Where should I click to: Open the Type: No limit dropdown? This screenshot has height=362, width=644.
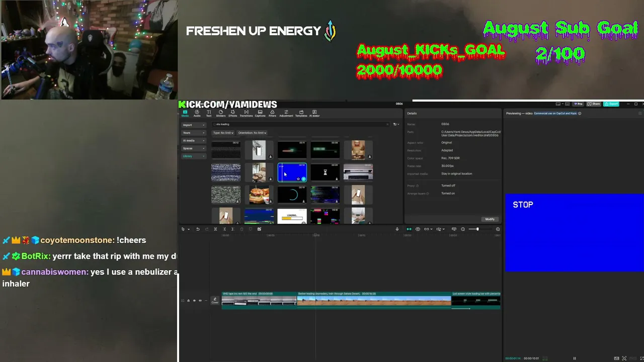(x=223, y=133)
